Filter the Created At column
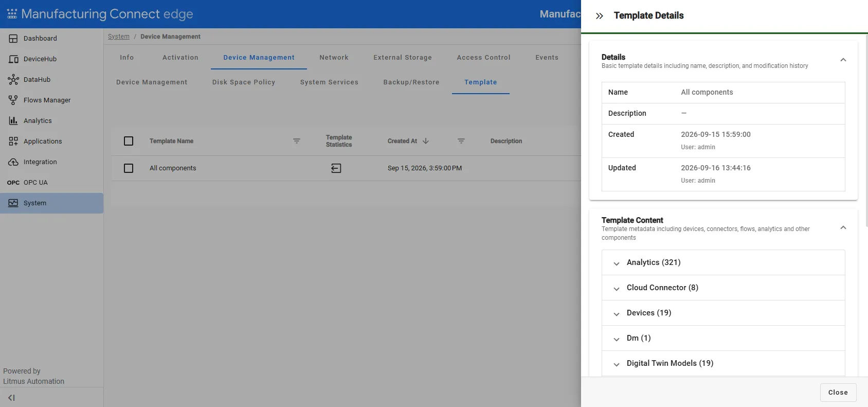This screenshot has width=868, height=407. pos(461,141)
